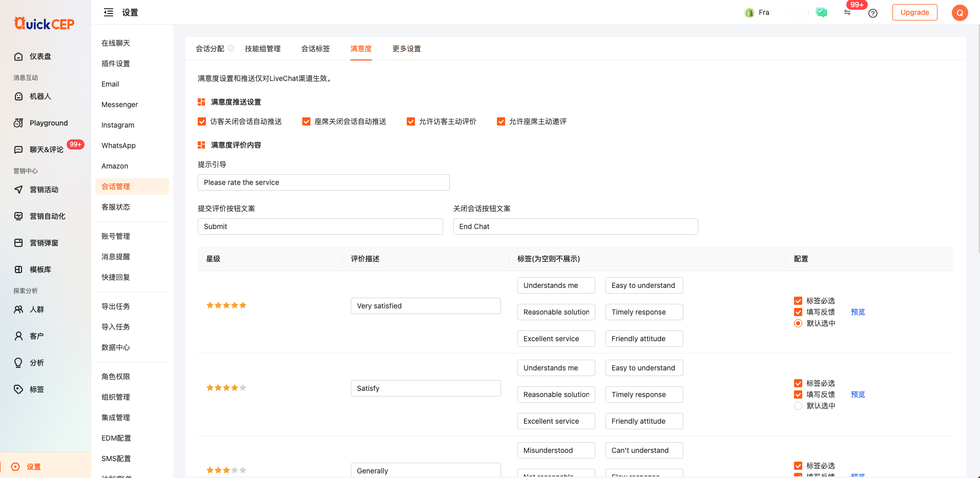Click the Submit button text input
Image resolution: width=980 pixels, height=478 pixels.
(320, 226)
